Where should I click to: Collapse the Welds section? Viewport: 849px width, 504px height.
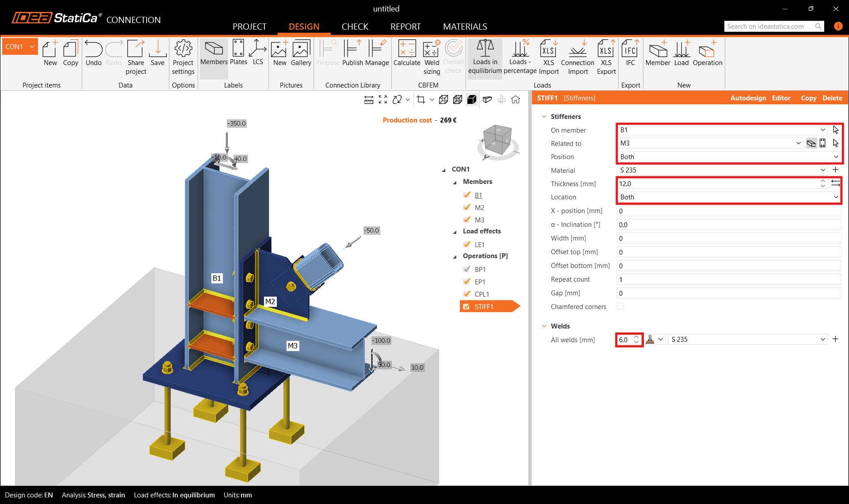[544, 326]
